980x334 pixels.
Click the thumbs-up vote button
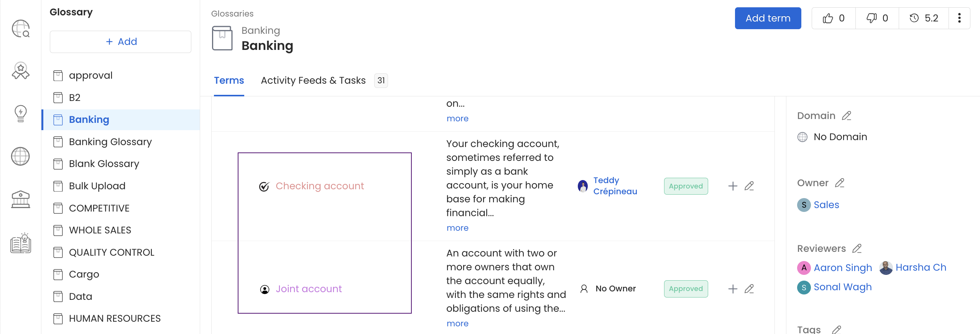834,18
